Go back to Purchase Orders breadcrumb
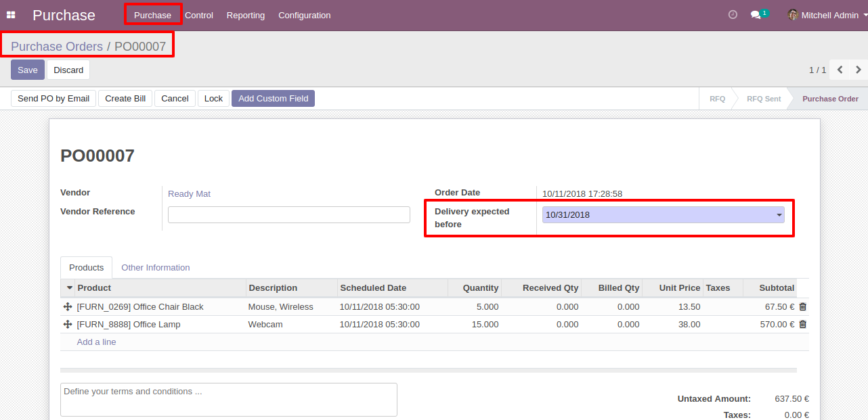 57,47
